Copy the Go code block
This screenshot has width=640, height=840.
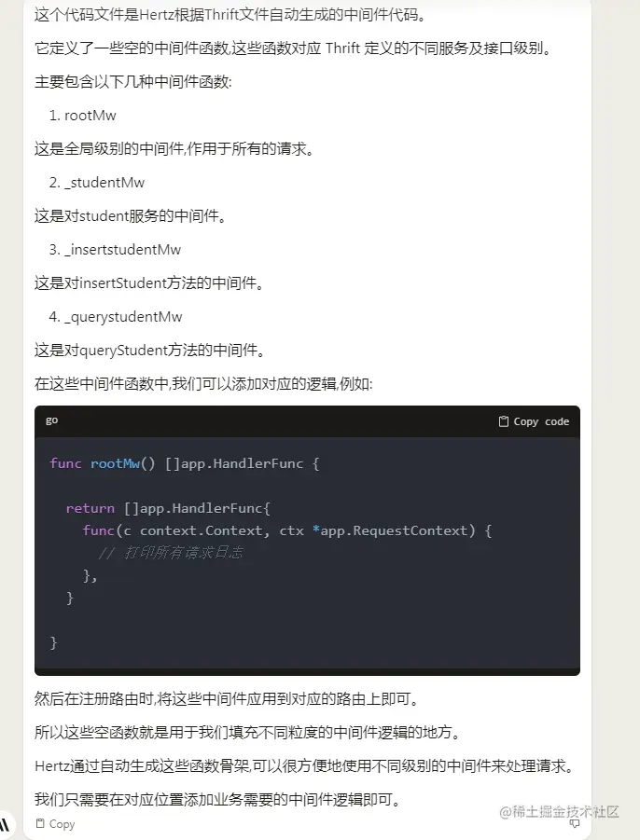click(x=534, y=421)
